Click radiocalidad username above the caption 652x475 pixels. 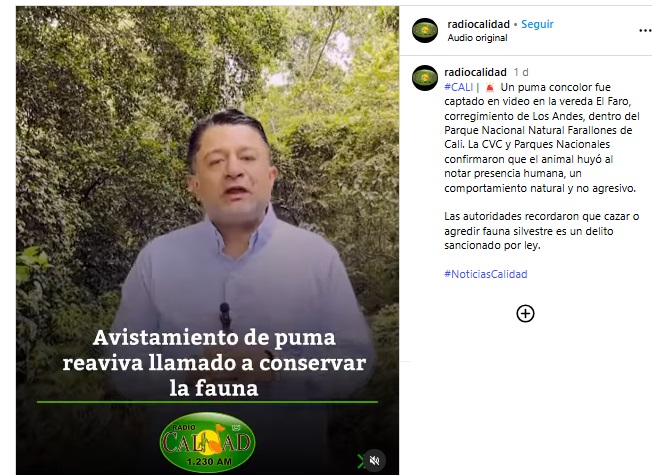pyautogui.click(x=475, y=72)
